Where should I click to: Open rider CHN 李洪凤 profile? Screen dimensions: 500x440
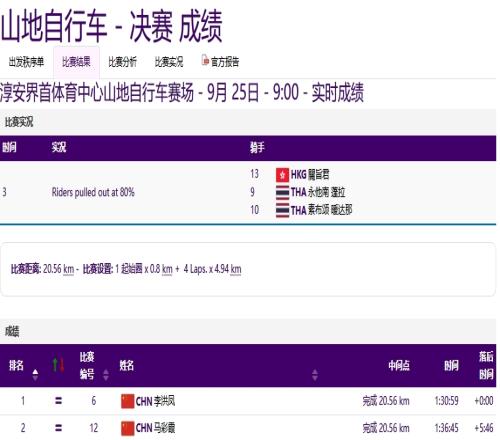tap(155, 401)
